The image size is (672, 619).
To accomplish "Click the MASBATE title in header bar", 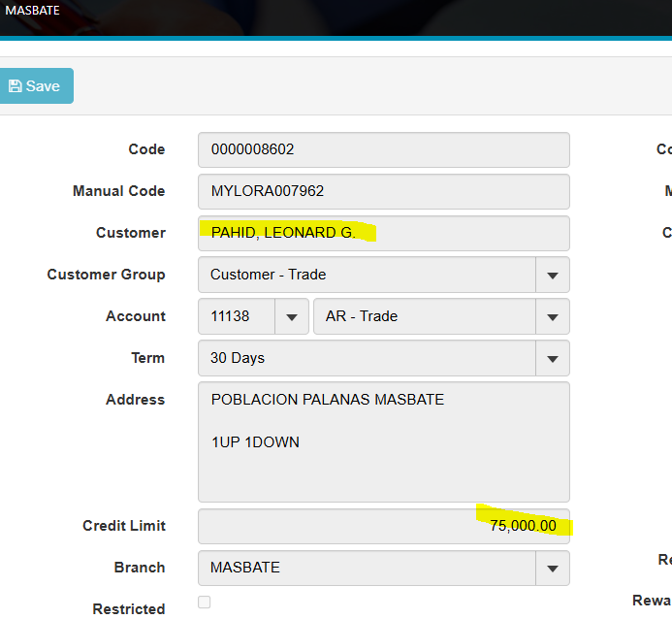I will pyautogui.click(x=33, y=11).
